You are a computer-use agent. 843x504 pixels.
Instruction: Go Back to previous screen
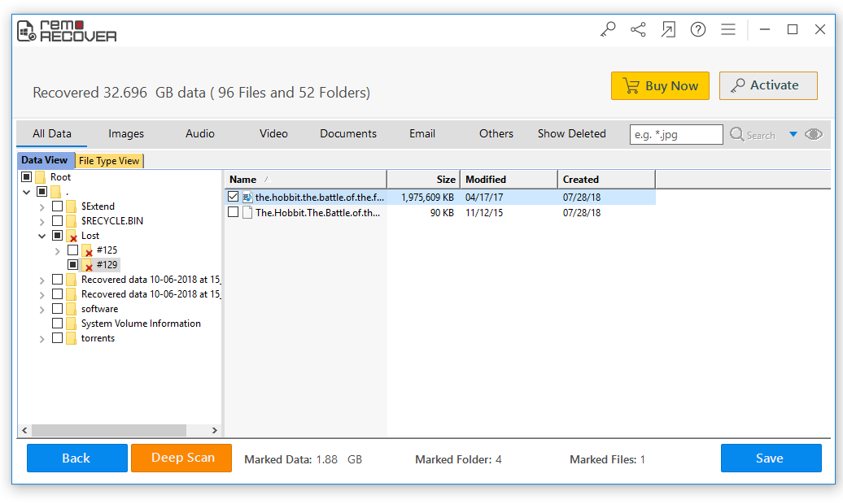point(76,458)
